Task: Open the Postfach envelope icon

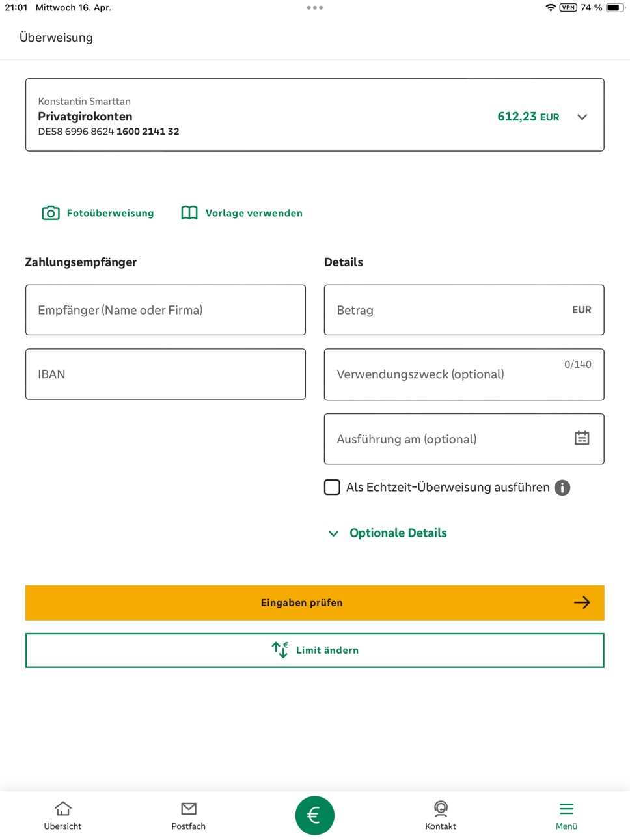Action: click(x=189, y=809)
